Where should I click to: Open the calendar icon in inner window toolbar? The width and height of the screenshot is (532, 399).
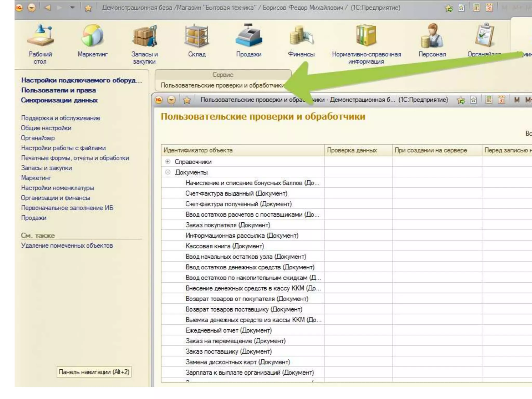pyautogui.click(x=502, y=100)
